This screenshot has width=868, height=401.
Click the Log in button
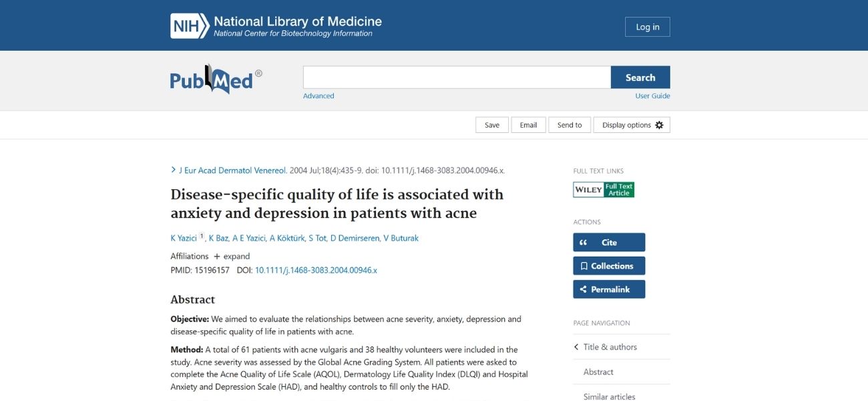coord(646,27)
